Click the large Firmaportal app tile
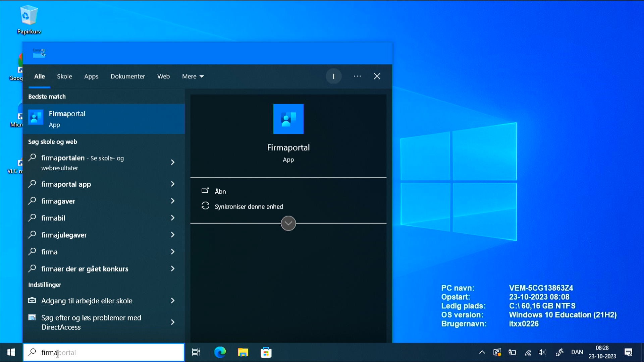Viewport: 644px width, 362px height. click(288, 119)
